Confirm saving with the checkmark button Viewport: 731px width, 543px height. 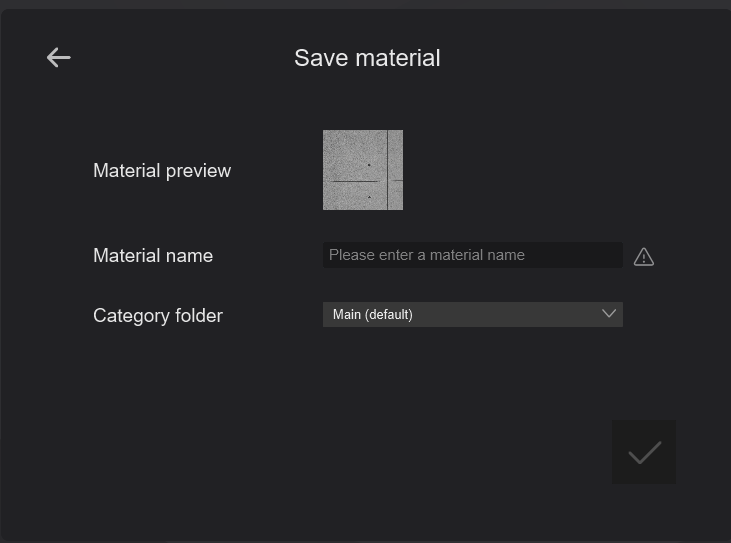(644, 453)
